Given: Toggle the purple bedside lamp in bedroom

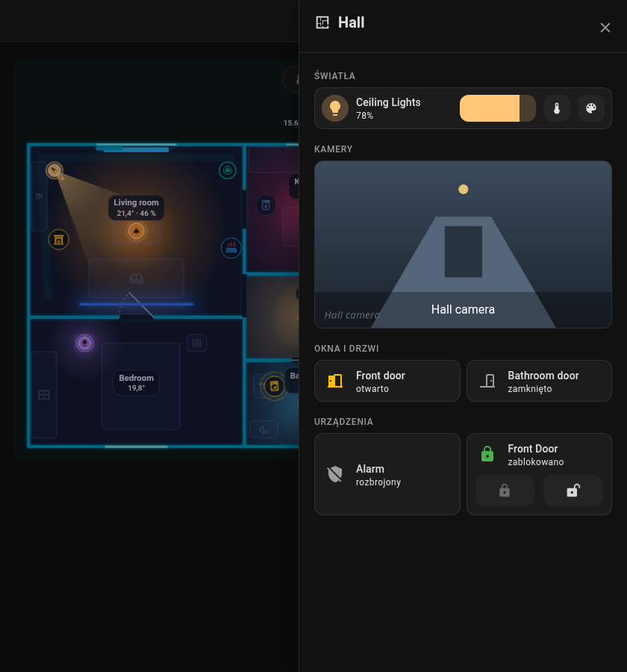Looking at the screenshot, I should point(84,343).
